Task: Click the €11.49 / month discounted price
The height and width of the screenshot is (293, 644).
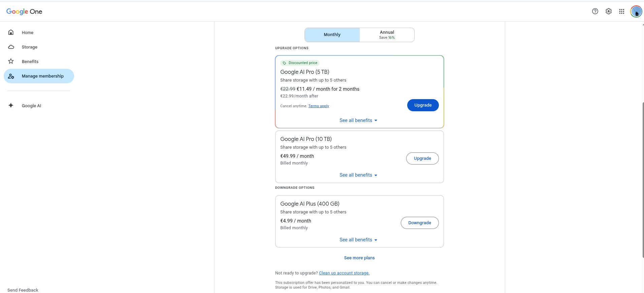Action: click(328, 89)
